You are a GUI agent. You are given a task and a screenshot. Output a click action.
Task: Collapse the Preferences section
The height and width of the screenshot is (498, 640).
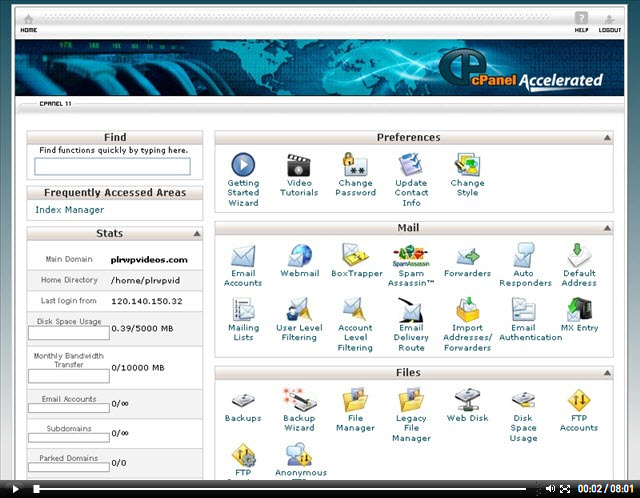click(607, 138)
